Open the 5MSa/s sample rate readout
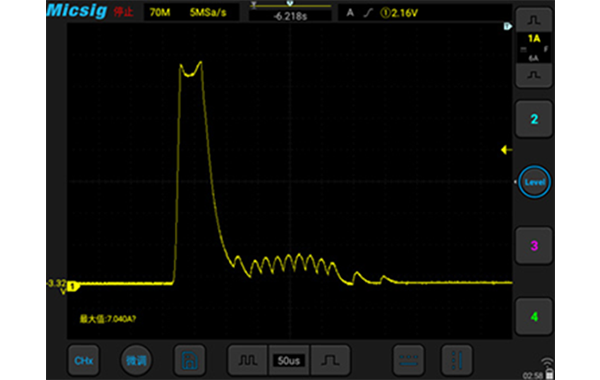600x380 pixels. pyautogui.click(x=208, y=13)
